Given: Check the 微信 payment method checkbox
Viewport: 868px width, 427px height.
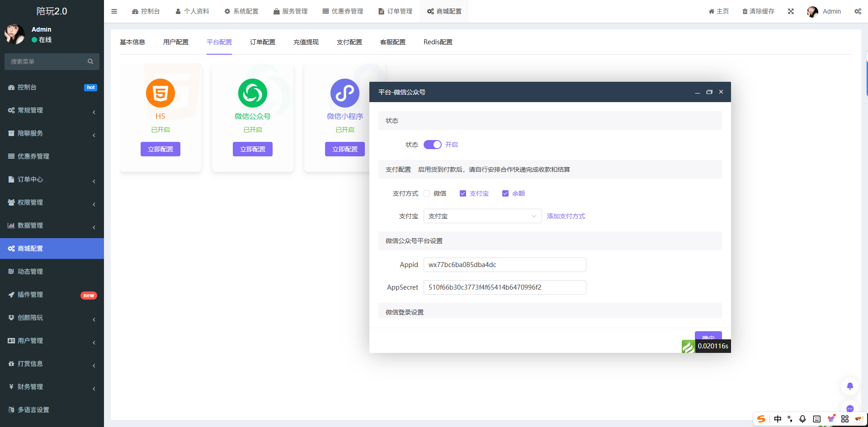Looking at the screenshot, I should click(x=427, y=193).
